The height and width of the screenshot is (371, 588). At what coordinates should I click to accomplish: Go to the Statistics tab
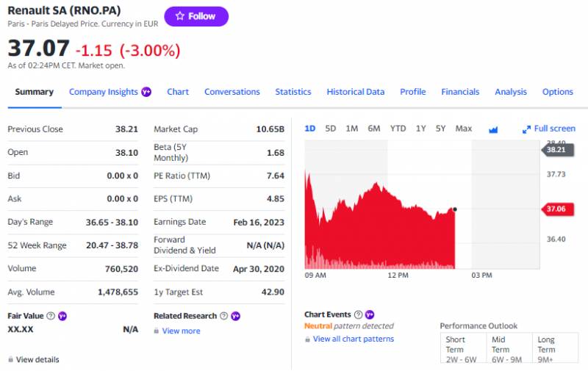(293, 92)
